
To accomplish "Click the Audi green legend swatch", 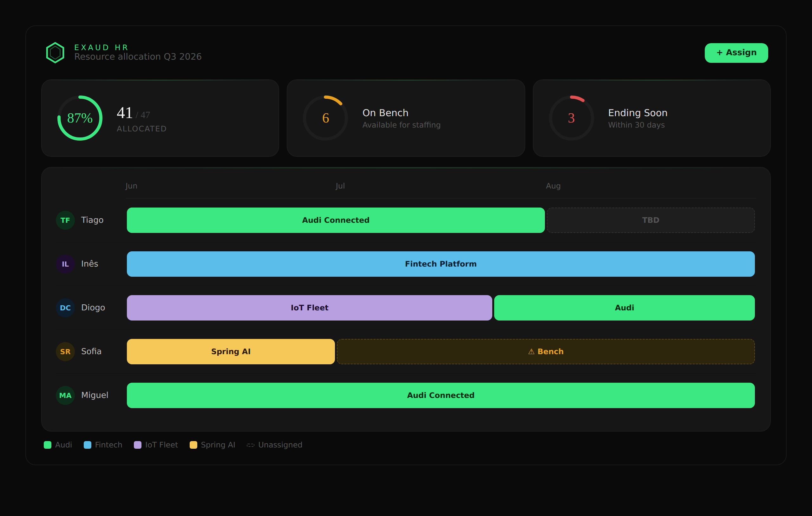I will pos(48,445).
